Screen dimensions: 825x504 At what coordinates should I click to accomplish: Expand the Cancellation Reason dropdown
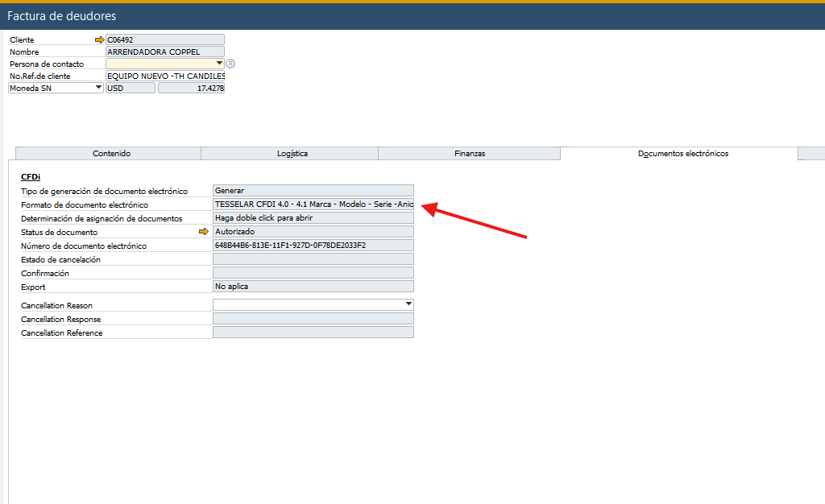pyautogui.click(x=408, y=304)
